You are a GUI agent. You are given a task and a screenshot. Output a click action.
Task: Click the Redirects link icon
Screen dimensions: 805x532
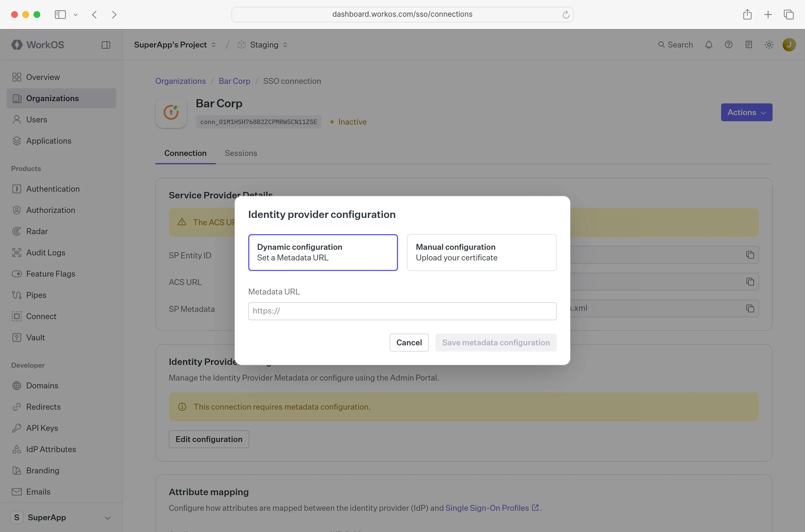pyautogui.click(x=16, y=407)
